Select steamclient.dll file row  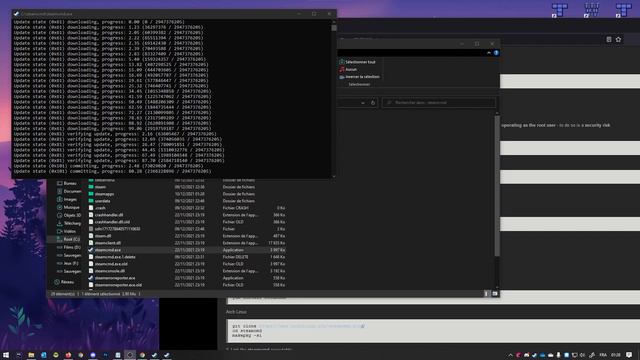(x=187, y=243)
